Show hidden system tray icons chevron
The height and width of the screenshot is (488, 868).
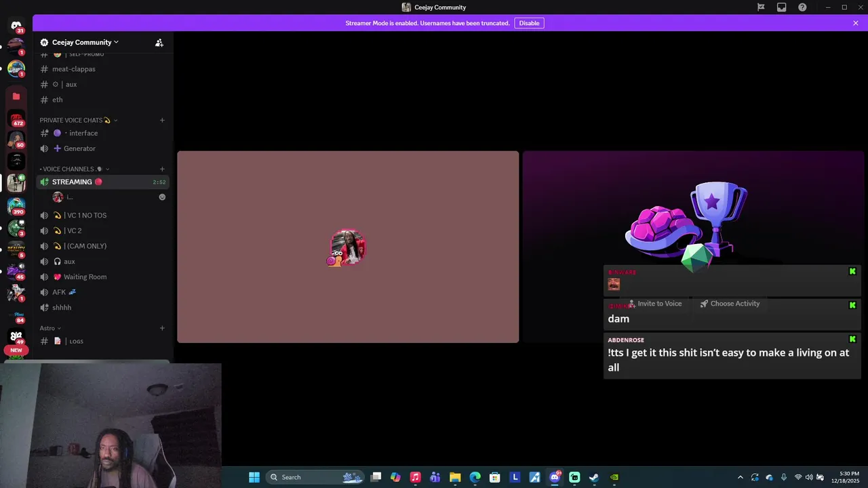point(740,477)
